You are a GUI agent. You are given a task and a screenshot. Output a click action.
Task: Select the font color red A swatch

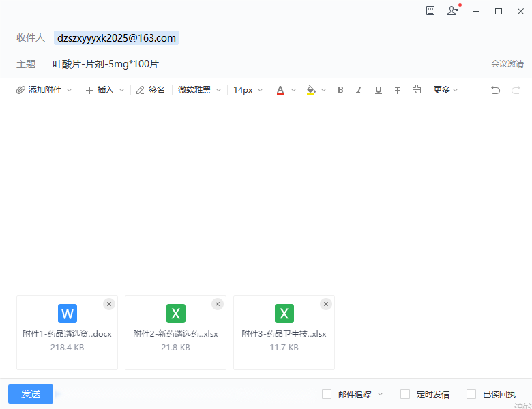pyautogui.click(x=280, y=90)
